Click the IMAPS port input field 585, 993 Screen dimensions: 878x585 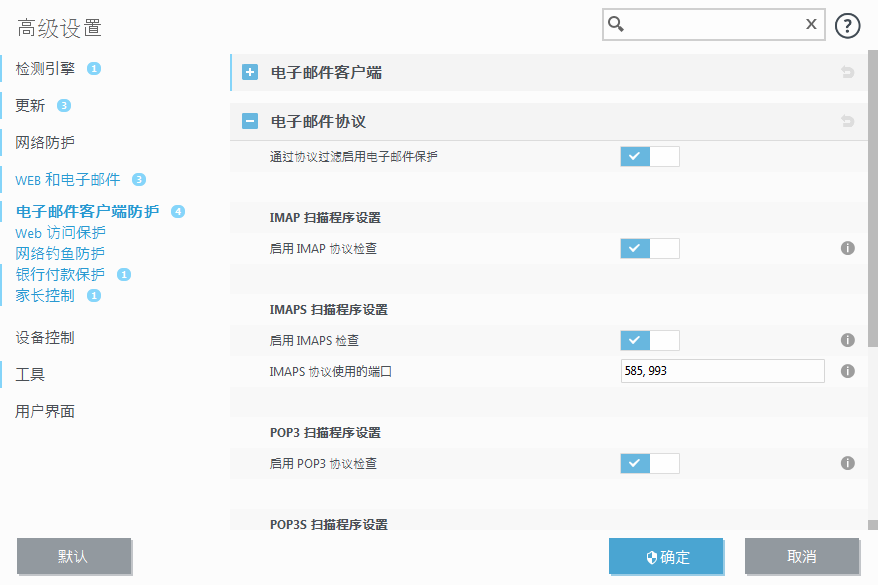coord(722,370)
